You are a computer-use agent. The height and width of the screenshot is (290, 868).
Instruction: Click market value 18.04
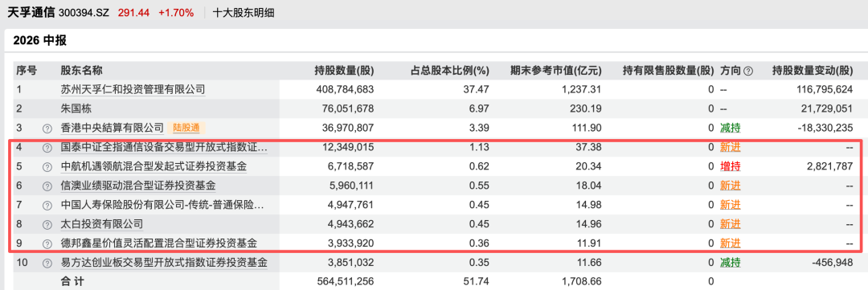pos(588,186)
